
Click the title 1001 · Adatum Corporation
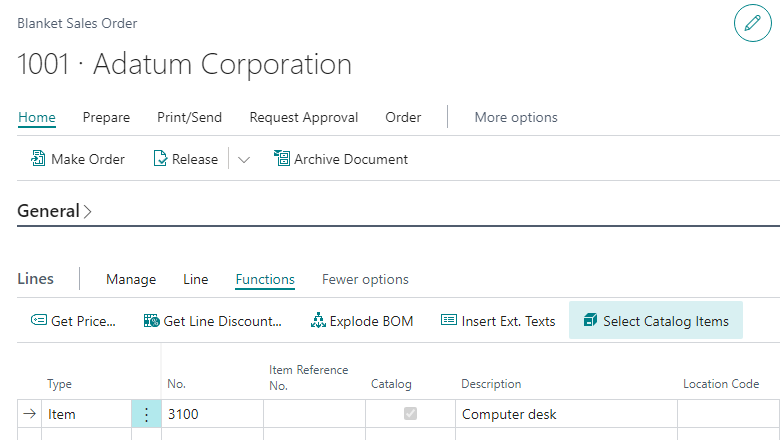pos(185,64)
